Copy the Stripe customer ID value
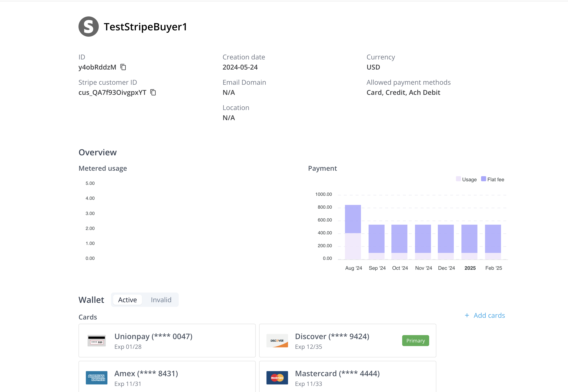This screenshot has height=392, width=568. (153, 92)
